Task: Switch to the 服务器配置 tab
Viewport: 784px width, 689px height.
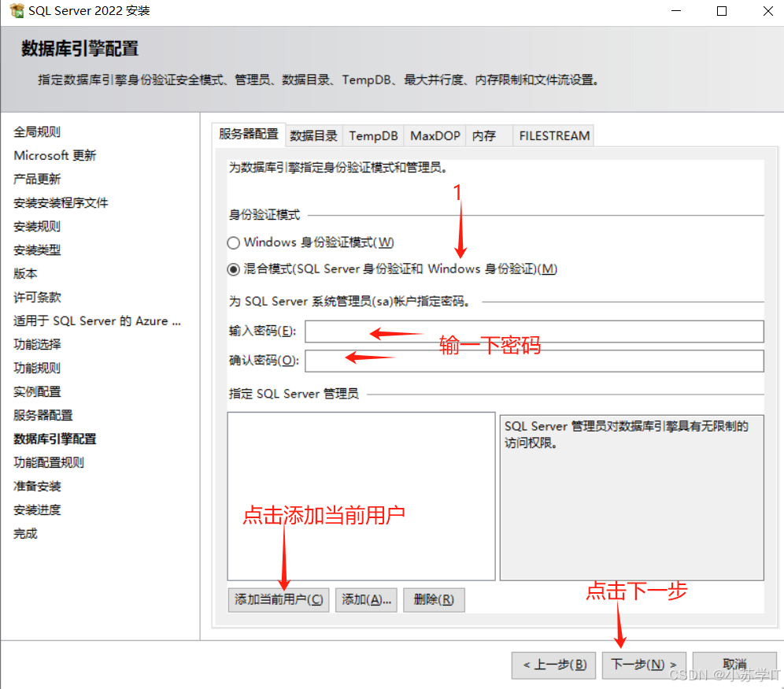Action: (249, 134)
